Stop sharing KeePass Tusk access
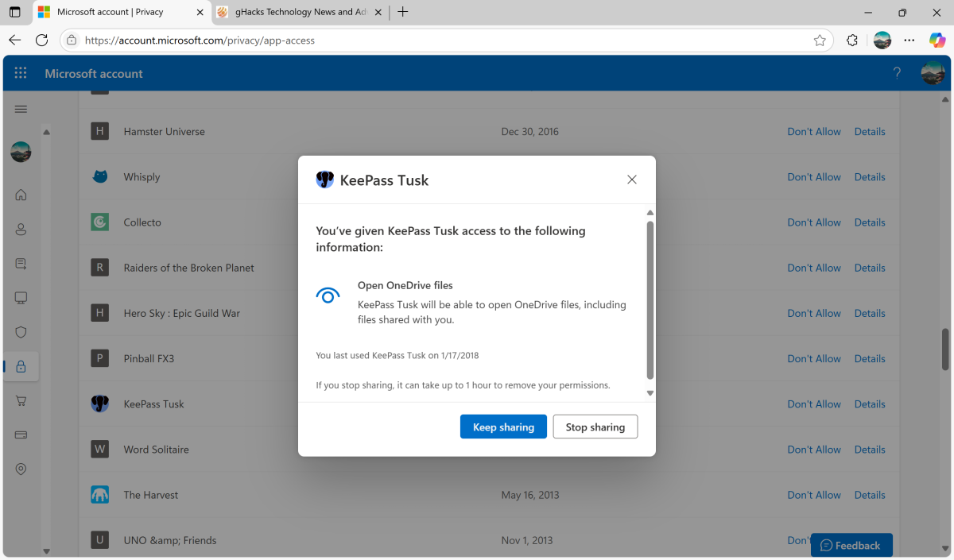 tap(595, 427)
